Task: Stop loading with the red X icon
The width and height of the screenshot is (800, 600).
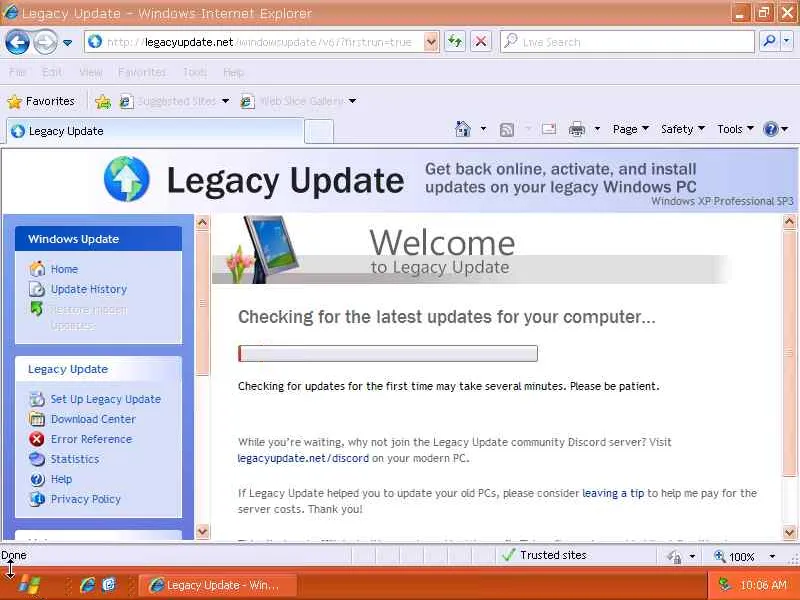Action: click(x=481, y=42)
